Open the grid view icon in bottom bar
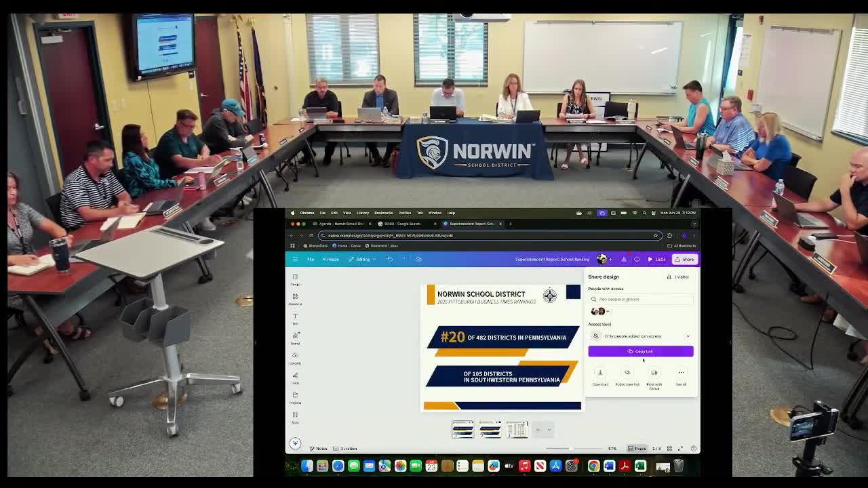 click(669, 448)
